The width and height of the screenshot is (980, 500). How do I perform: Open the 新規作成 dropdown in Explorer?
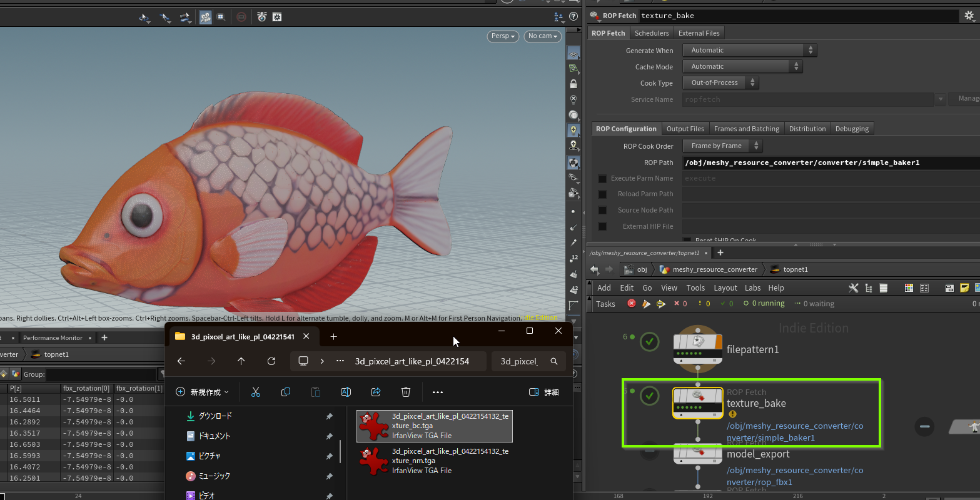(203, 392)
